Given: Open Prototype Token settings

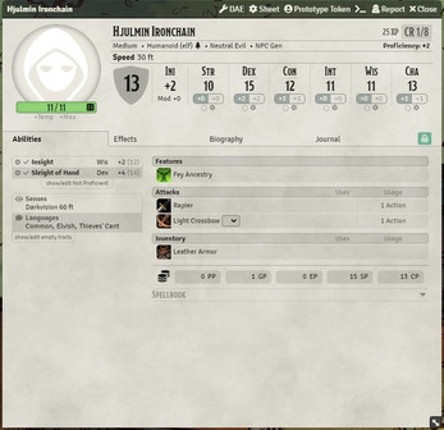Looking at the screenshot, I should 317,9.
